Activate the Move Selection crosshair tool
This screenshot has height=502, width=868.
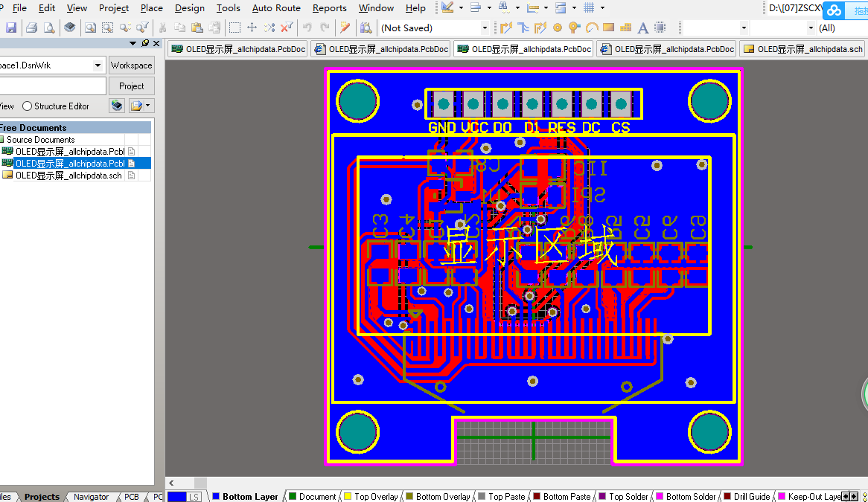point(252,28)
